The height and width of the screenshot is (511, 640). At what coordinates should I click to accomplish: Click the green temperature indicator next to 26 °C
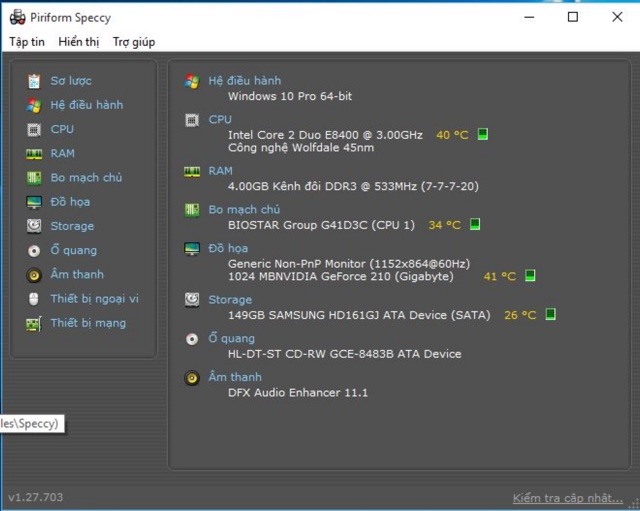(551, 314)
